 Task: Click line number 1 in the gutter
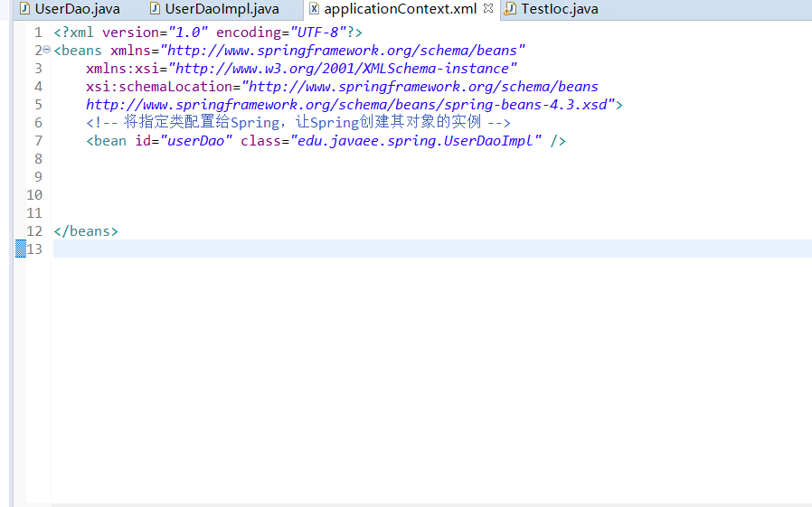tap(38, 32)
